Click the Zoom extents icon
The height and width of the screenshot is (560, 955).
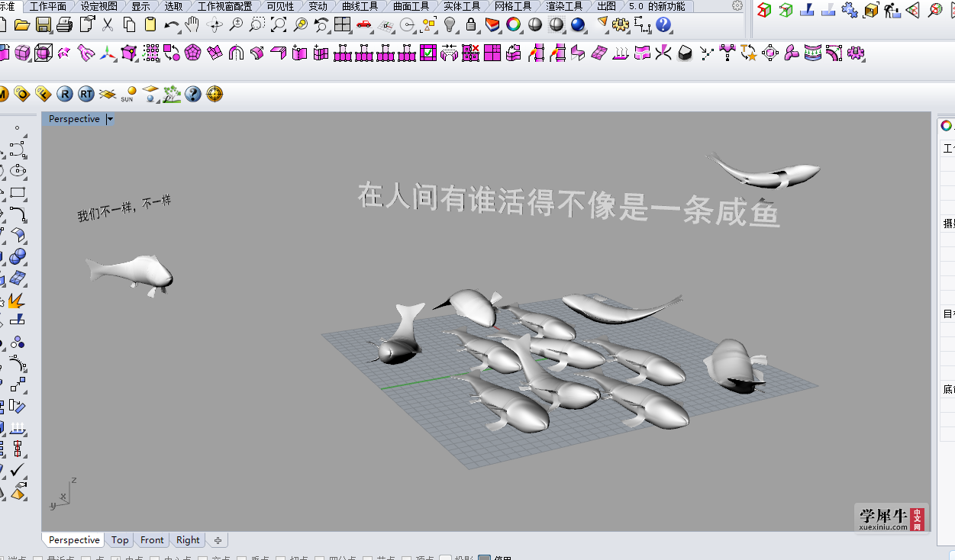[279, 24]
